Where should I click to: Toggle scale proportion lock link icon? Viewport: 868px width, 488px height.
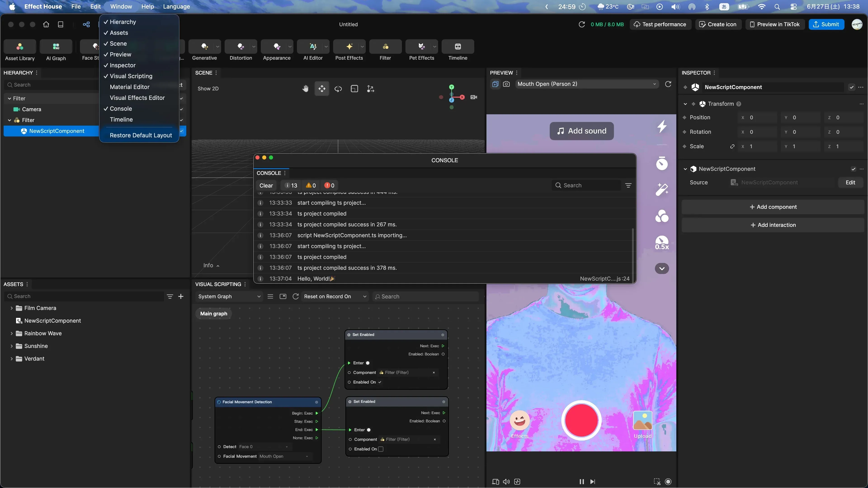tap(732, 146)
